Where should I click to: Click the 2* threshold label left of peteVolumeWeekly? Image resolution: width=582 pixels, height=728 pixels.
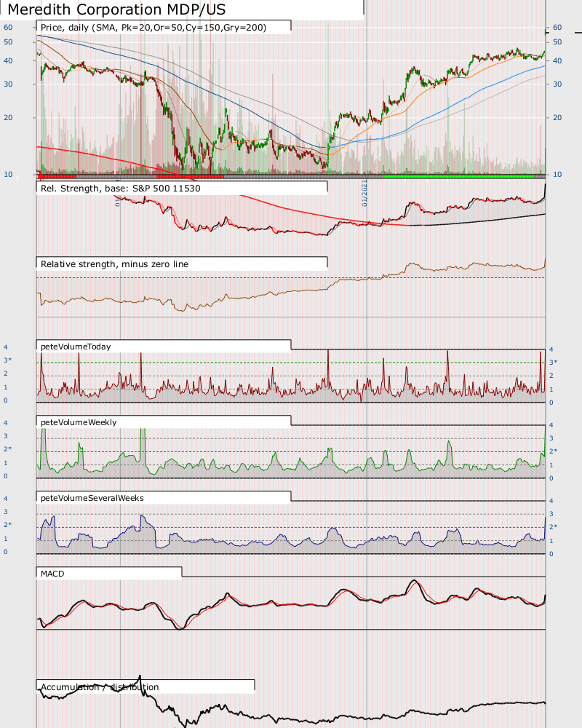8,449
